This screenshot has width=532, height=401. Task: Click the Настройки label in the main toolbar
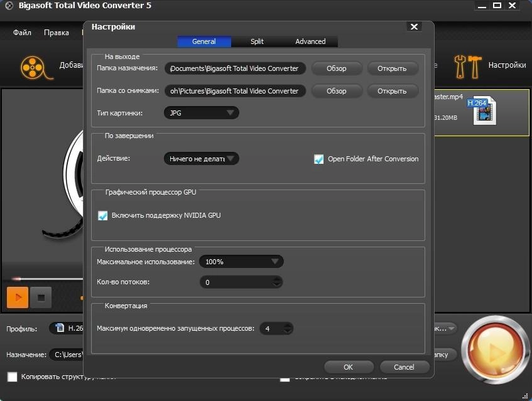(x=507, y=65)
